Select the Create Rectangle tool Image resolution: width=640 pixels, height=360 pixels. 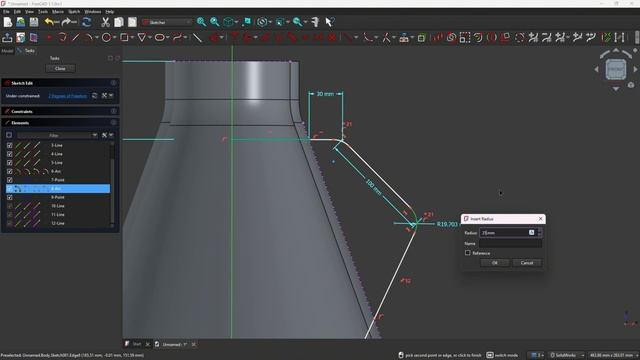tap(124, 38)
